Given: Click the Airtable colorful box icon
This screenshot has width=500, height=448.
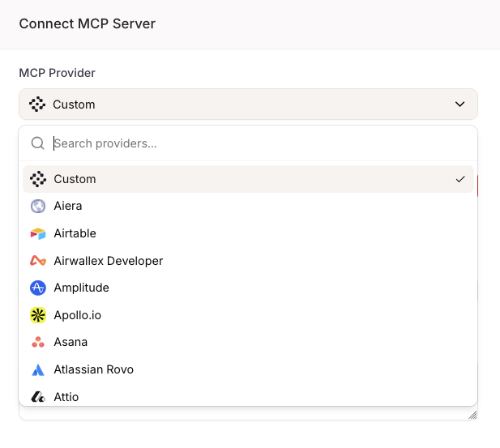Looking at the screenshot, I should tap(38, 234).
